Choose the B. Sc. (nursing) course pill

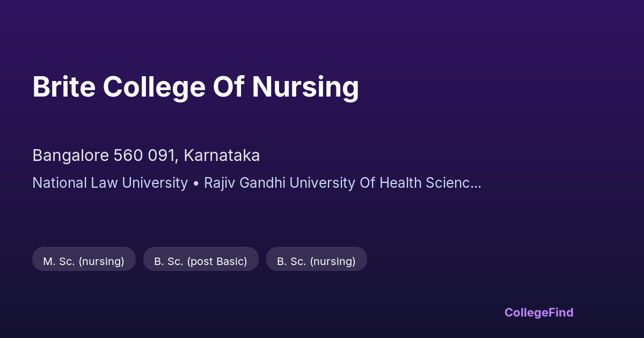pos(316,261)
